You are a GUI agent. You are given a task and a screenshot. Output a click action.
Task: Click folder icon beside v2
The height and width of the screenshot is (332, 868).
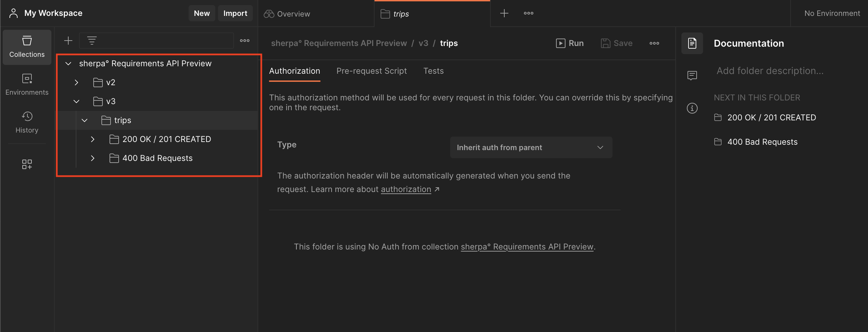98,82
